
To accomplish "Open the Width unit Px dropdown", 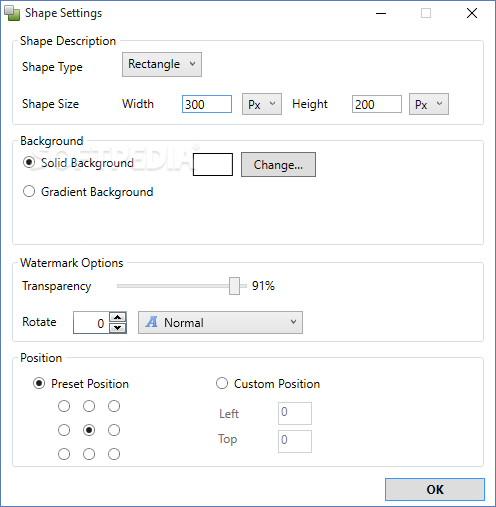I will [262, 104].
